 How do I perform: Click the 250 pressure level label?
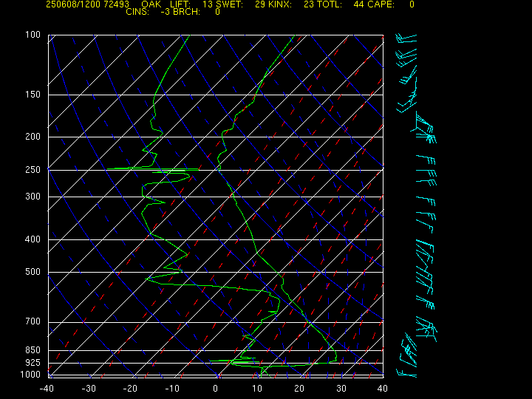[x=33, y=170]
